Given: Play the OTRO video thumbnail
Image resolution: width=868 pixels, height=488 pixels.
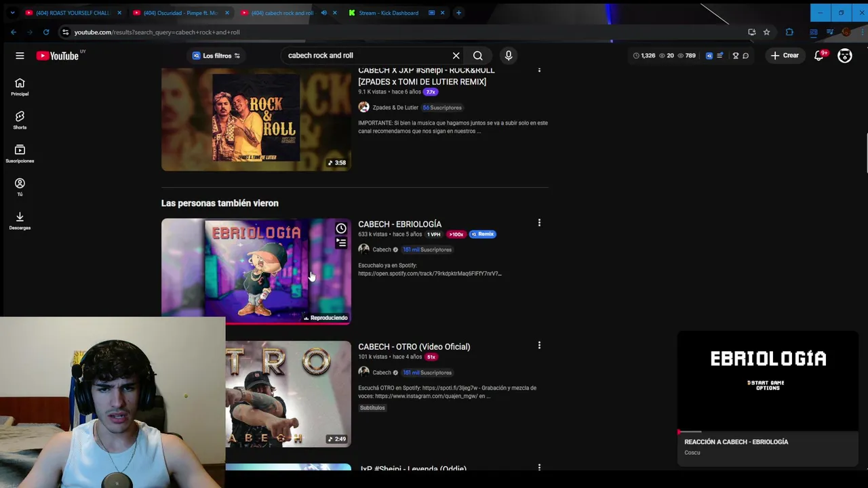Looking at the screenshot, I should [x=288, y=394].
